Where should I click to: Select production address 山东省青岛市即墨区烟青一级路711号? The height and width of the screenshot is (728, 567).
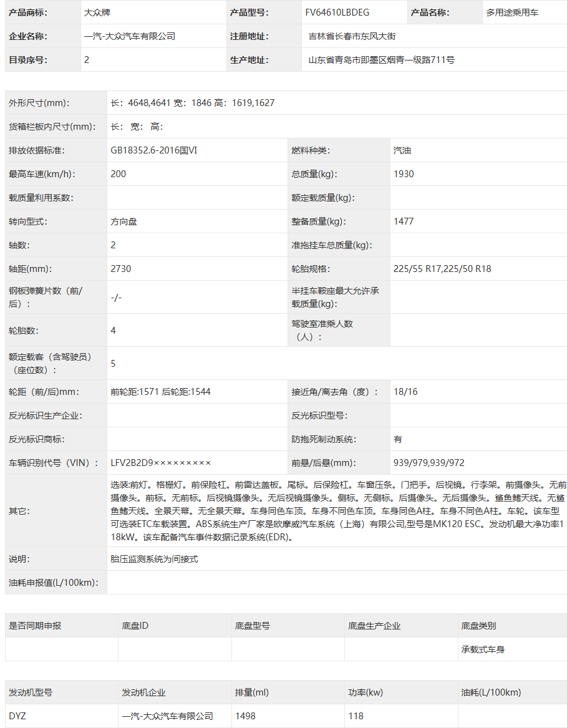coord(381,60)
